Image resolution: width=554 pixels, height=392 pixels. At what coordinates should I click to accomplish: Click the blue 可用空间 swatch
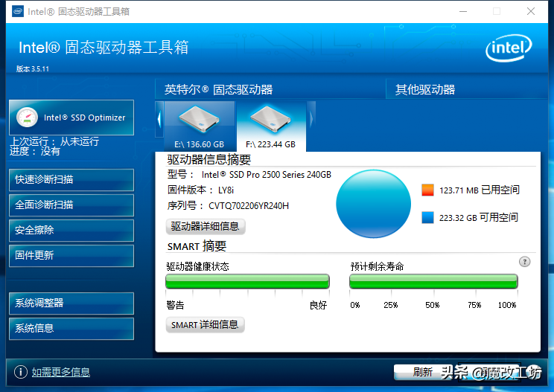[427, 217]
